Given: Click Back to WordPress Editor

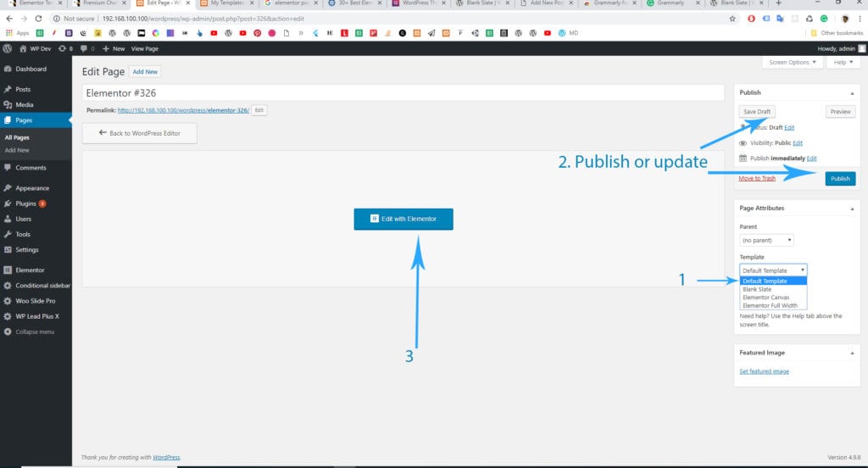Looking at the screenshot, I should (x=140, y=133).
